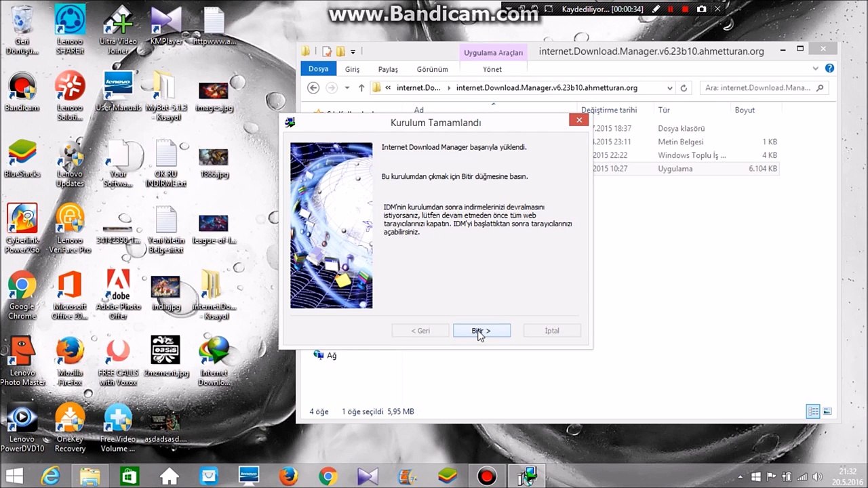The image size is (868, 488).
Task: Expand the address bar history dropdown
Action: [x=670, y=88]
